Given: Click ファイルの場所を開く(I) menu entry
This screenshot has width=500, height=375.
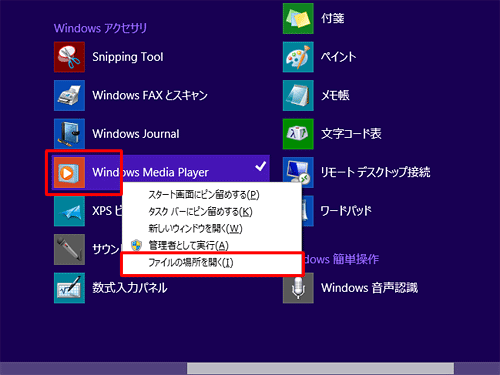Looking at the screenshot, I should (x=212, y=263).
